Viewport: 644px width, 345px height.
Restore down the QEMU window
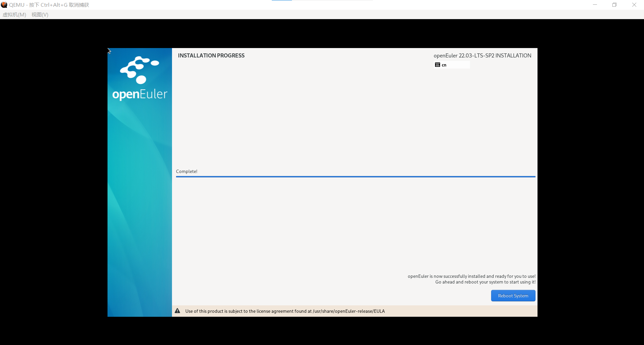614,5
